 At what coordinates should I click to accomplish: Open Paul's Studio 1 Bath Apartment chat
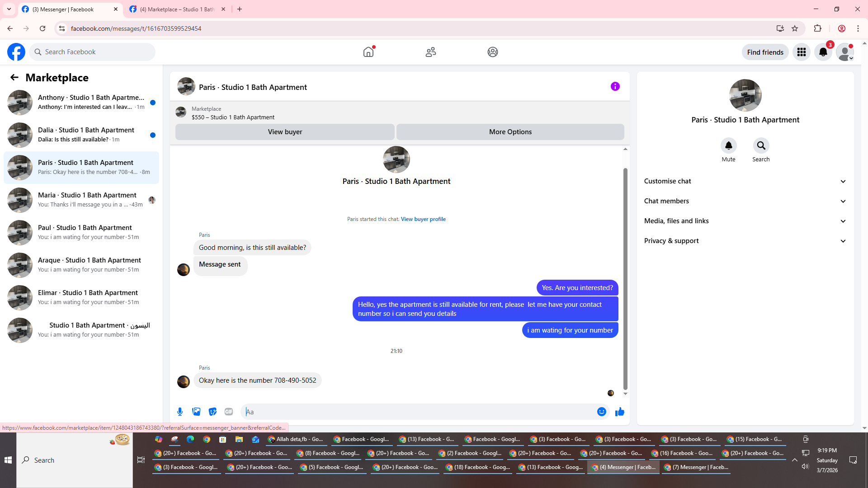tap(81, 233)
